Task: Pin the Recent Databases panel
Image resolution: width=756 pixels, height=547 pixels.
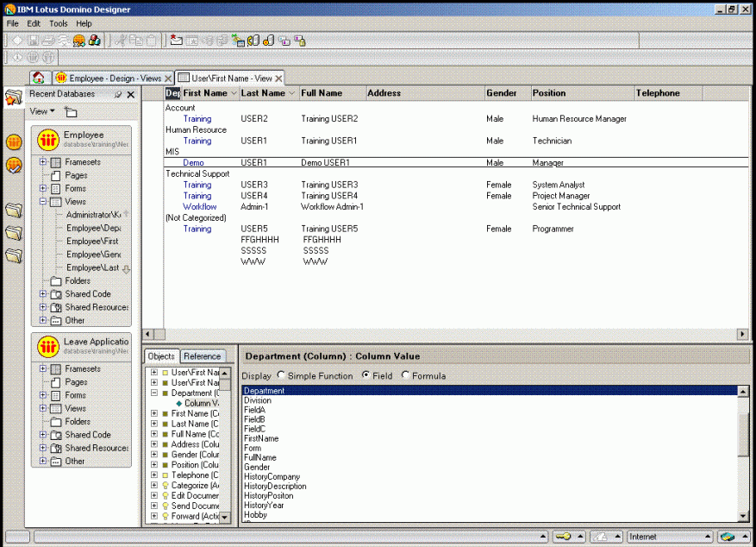Action: pyautogui.click(x=117, y=94)
